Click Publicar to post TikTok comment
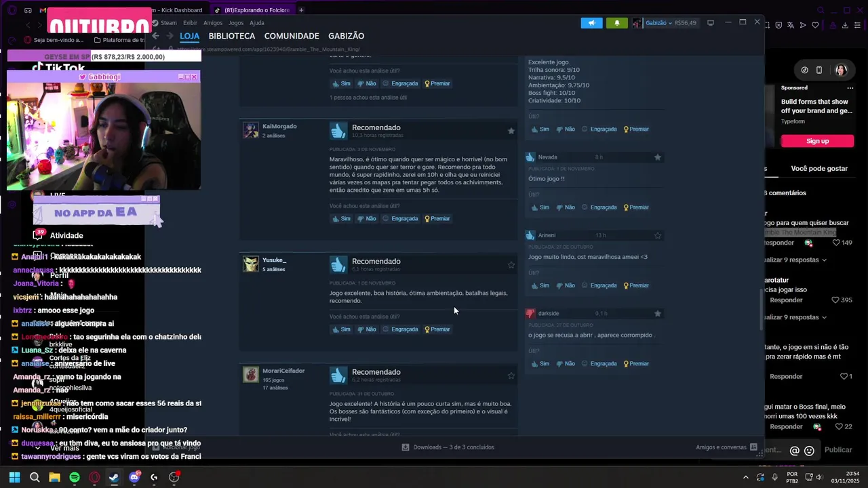 pyautogui.click(x=838, y=450)
